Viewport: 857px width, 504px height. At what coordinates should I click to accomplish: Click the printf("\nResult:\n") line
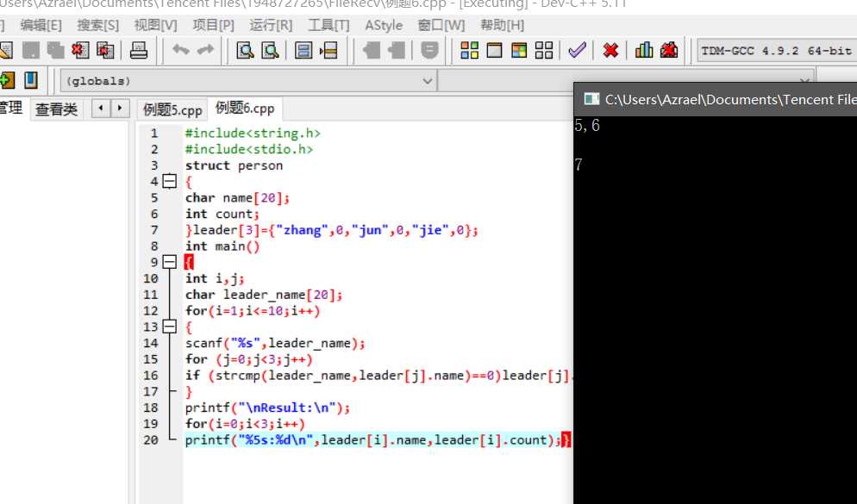coord(267,408)
